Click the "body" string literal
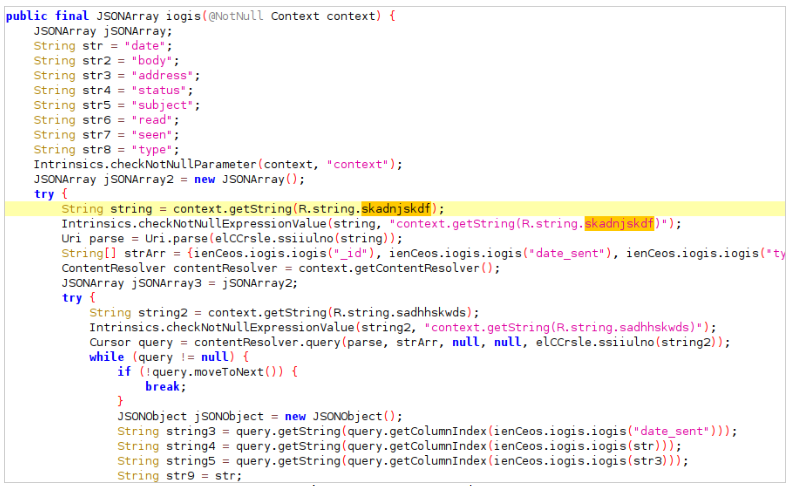The image size is (791, 486). [152, 61]
